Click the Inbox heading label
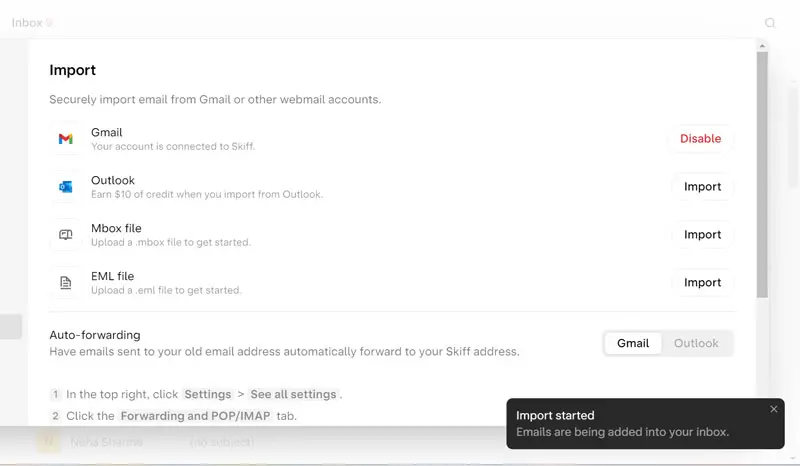The height and width of the screenshot is (466, 800). [x=27, y=22]
